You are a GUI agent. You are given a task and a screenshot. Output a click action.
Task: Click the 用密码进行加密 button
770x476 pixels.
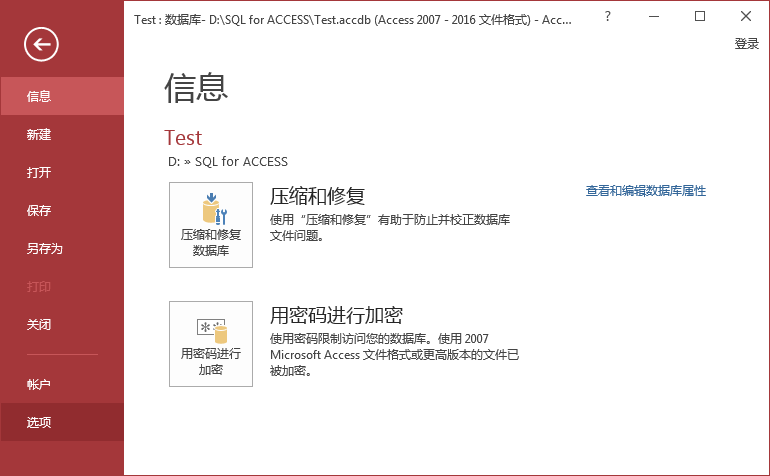click(x=211, y=344)
